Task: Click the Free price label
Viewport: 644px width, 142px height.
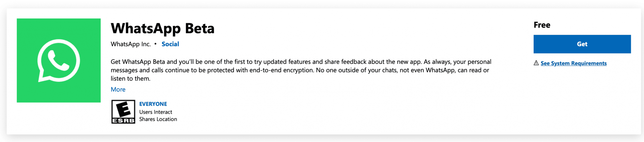Action: point(542,25)
